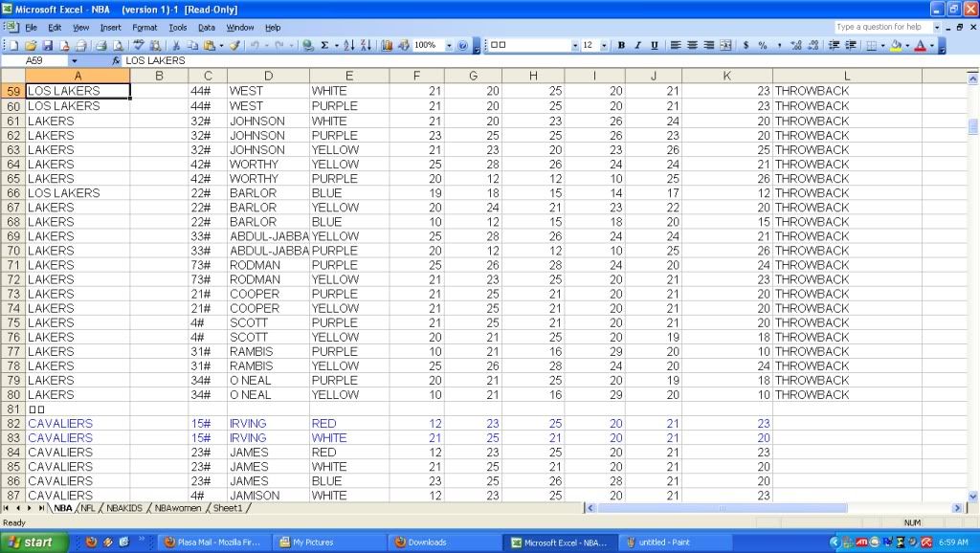Increase decimal places

click(x=795, y=45)
